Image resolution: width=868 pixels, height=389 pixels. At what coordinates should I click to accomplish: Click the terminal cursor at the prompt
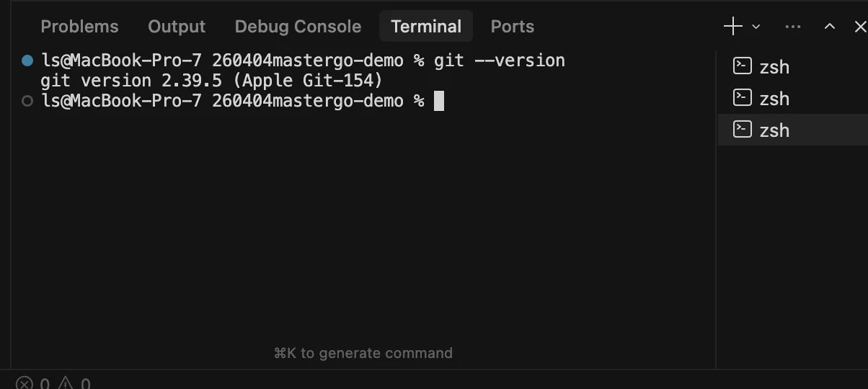coord(439,102)
